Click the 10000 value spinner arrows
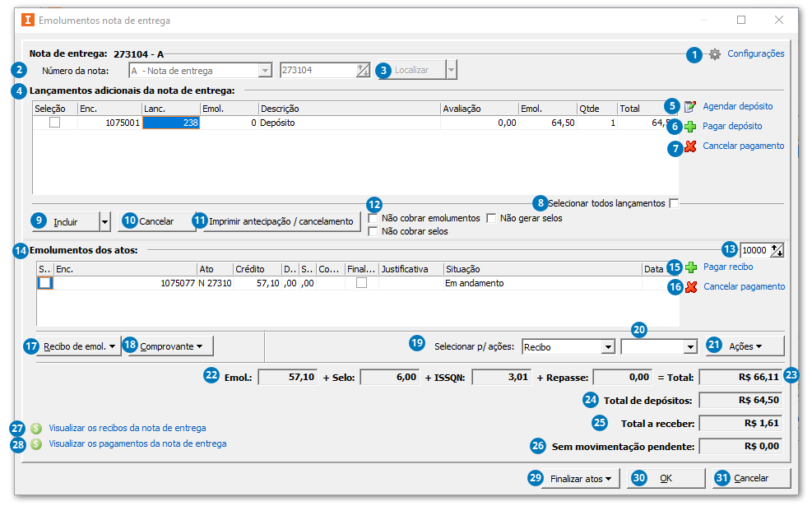Image resolution: width=812 pixels, height=506 pixels. 777,251
